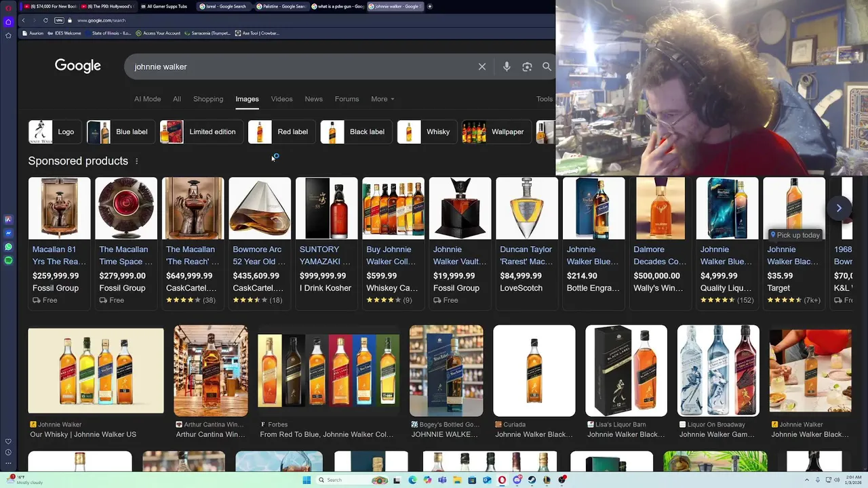Open Steam from the taskbar
The height and width of the screenshot is (488, 868).
click(x=532, y=480)
